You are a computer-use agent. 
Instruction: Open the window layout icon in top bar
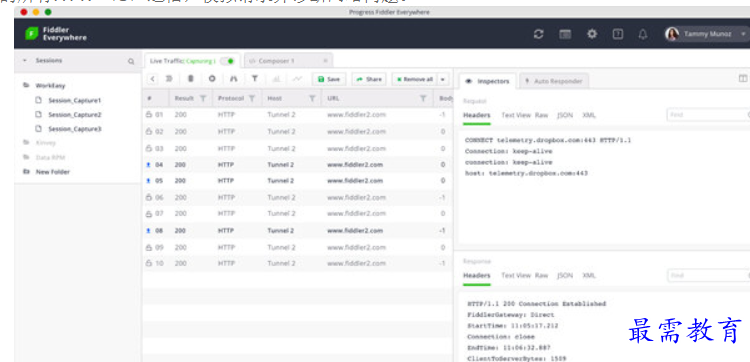[565, 34]
